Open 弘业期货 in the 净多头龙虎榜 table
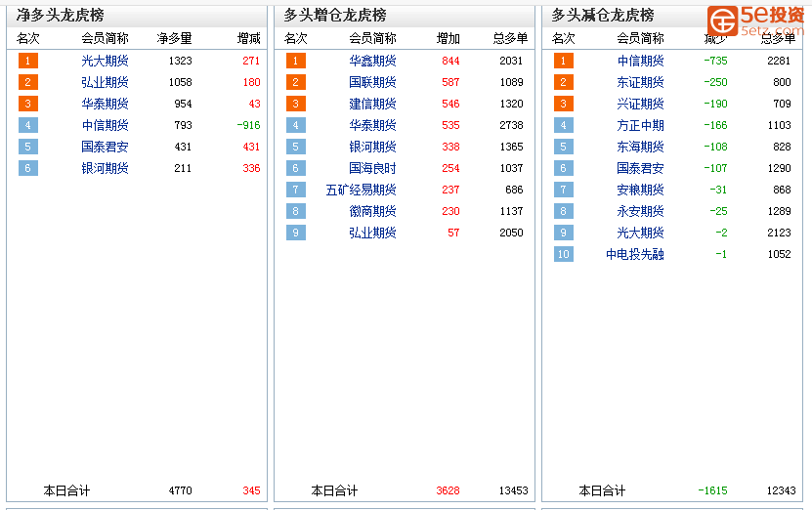Viewport: 812px width, 510px height. coord(105,82)
